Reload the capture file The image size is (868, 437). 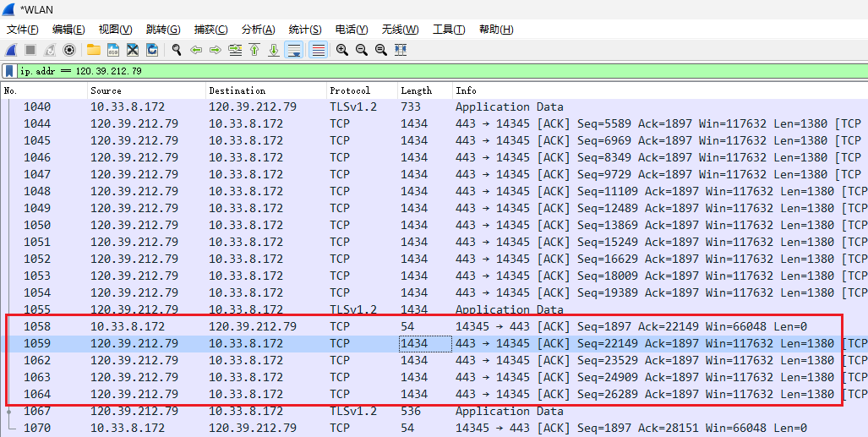151,50
